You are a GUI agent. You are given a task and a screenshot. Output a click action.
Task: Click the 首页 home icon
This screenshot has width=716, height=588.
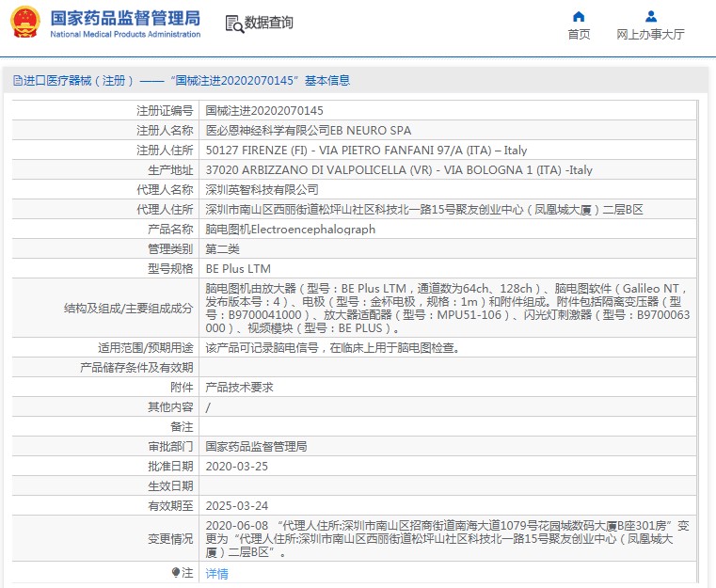tap(579, 17)
